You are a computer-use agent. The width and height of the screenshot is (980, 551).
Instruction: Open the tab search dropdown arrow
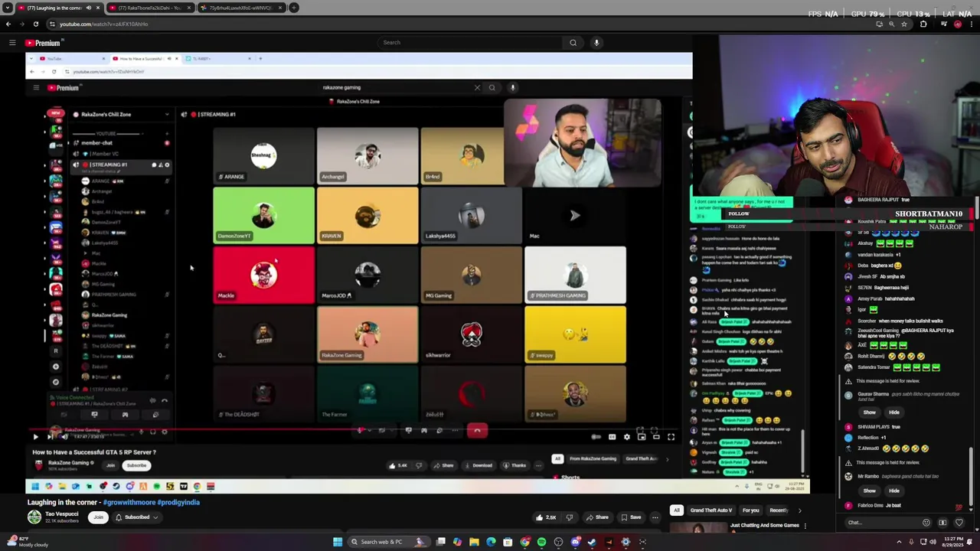(x=8, y=8)
